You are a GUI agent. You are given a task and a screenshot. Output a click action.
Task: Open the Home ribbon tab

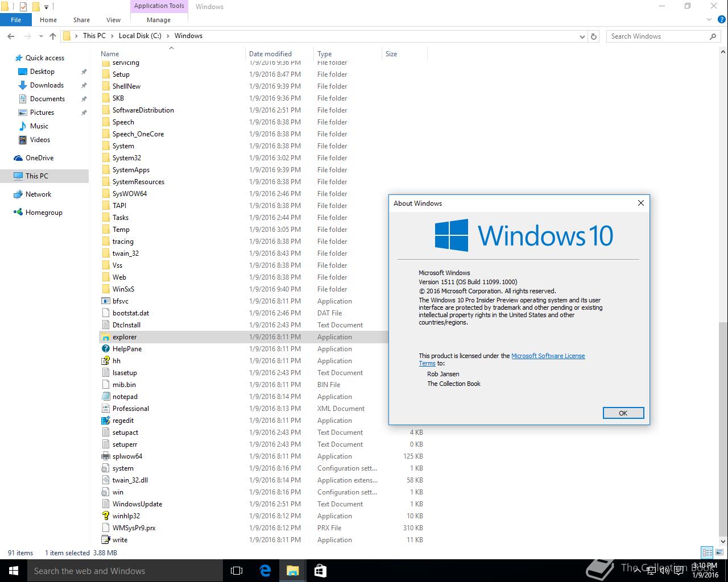click(48, 19)
